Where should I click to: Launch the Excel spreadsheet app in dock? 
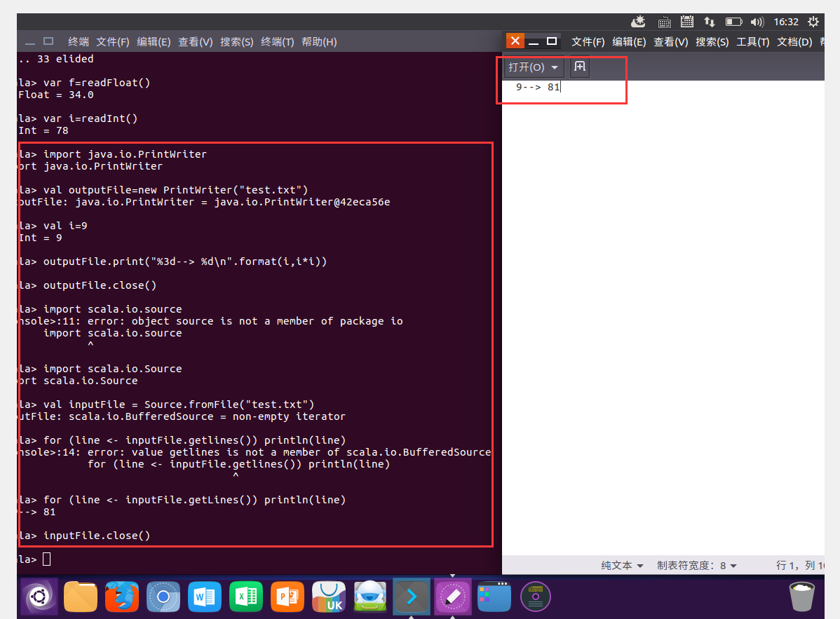(x=246, y=597)
